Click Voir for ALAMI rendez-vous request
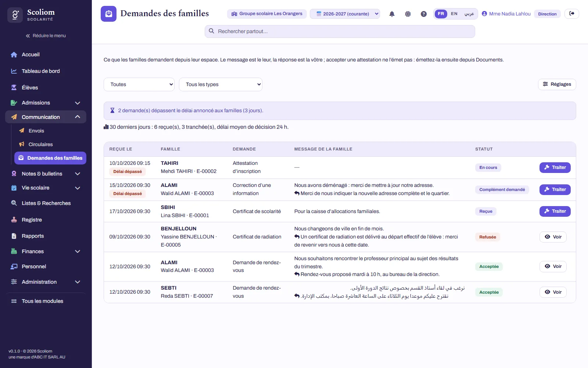588x368 pixels. tap(553, 266)
